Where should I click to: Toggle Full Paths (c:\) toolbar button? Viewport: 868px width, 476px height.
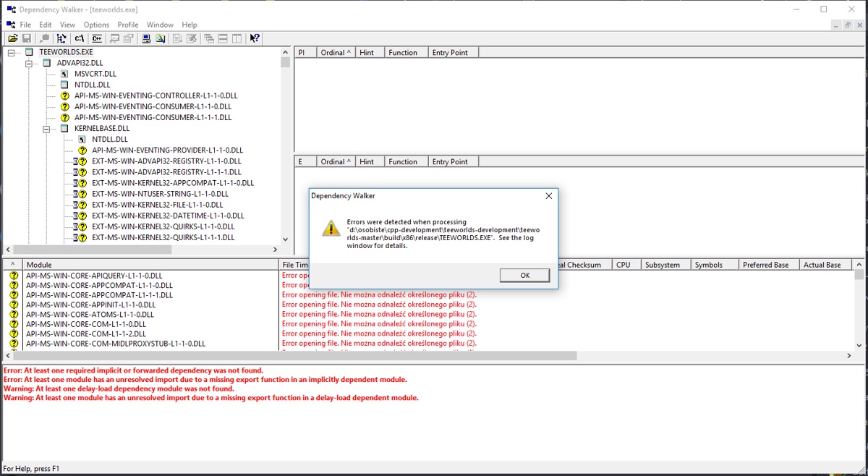[x=80, y=38]
